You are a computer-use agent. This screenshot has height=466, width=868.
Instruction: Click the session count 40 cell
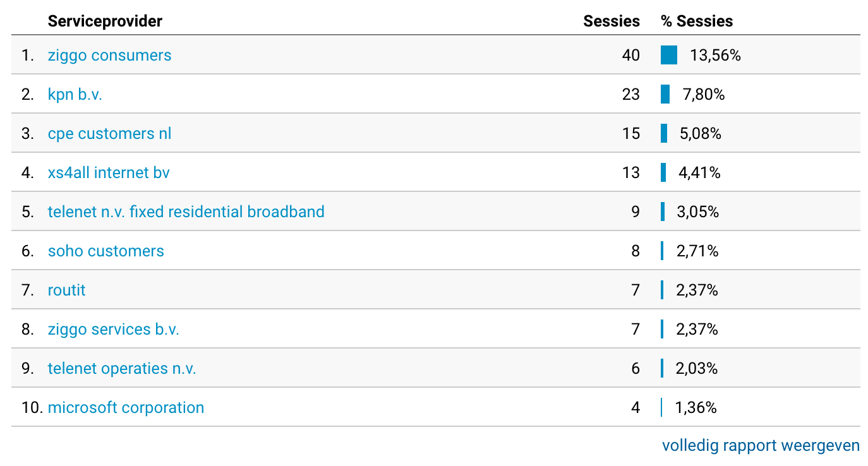click(x=630, y=56)
